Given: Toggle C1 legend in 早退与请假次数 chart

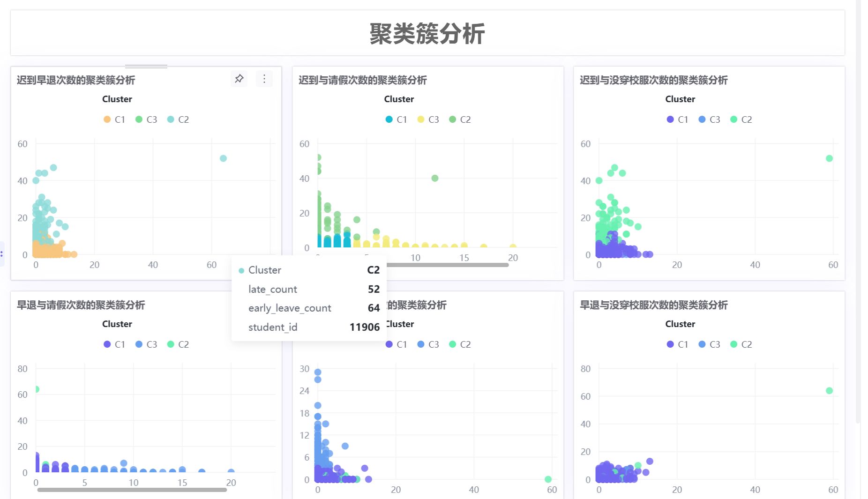Looking at the screenshot, I should click(x=114, y=344).
